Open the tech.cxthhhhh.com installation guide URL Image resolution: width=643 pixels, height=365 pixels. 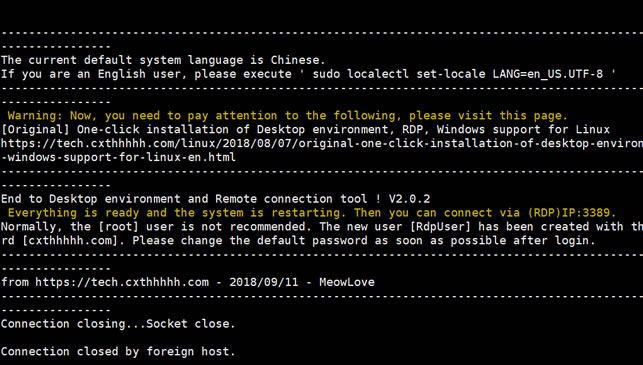(322, 144)
